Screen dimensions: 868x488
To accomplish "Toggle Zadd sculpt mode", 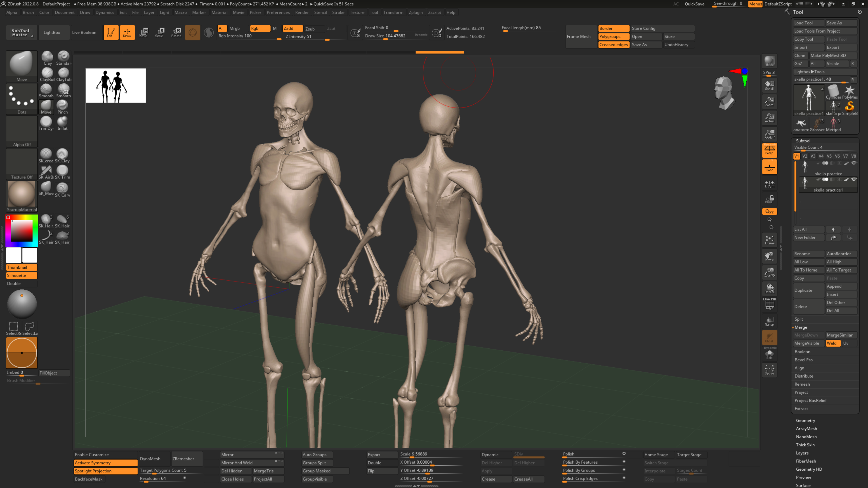I will pyautogui.click(x=292, y=28).
